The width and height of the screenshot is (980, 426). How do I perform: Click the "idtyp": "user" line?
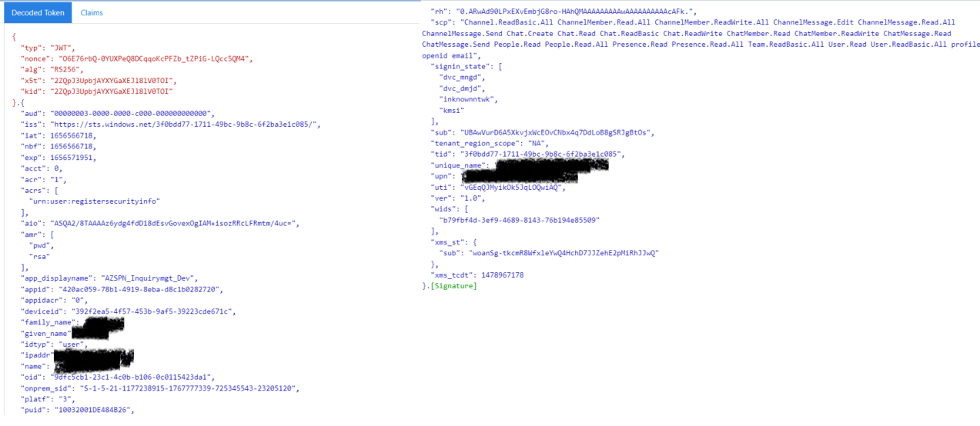[54, 344]
